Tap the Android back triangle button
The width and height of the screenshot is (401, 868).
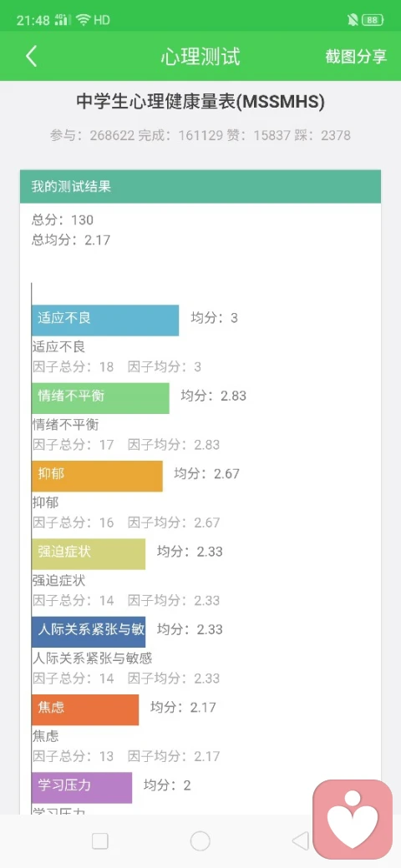click(x=300, y=841)
